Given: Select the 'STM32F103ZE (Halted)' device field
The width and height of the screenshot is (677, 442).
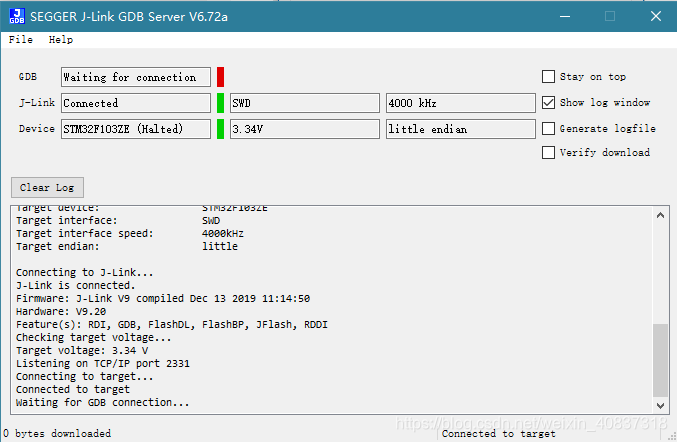Looking at the screenshot, I should tap(136, 129).
